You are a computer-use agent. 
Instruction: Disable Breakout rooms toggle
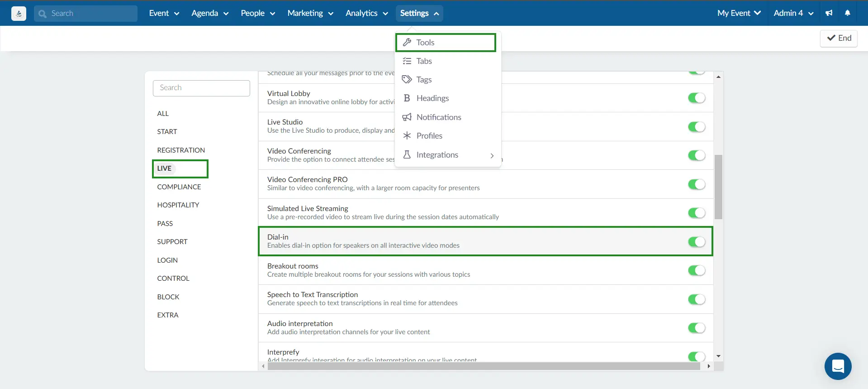(697, 270)
